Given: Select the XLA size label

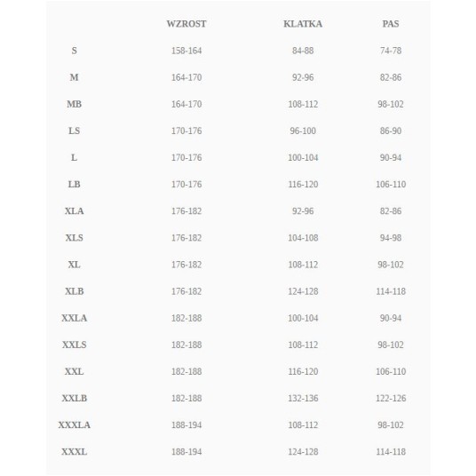Looking at the screenshot, I should pyautogui.click(x=74, y=210).
